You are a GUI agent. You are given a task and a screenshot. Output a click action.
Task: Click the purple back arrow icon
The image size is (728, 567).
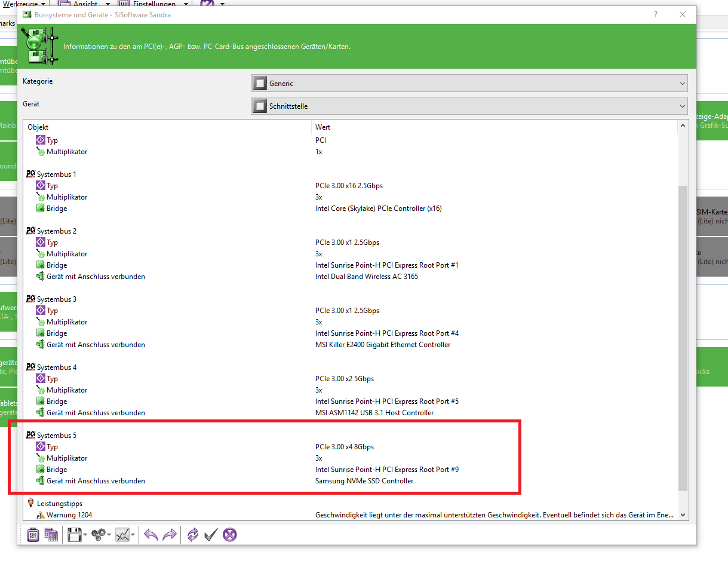point(151,535)
